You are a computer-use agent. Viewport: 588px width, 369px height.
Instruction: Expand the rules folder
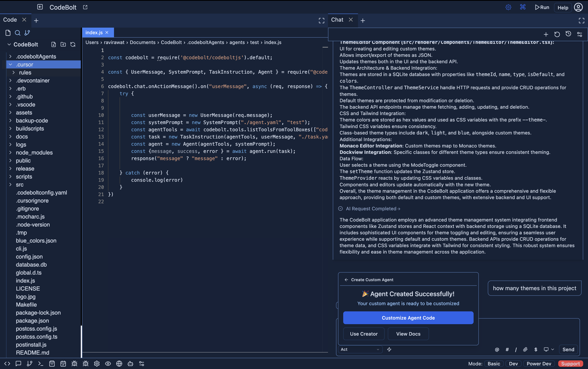13,72
